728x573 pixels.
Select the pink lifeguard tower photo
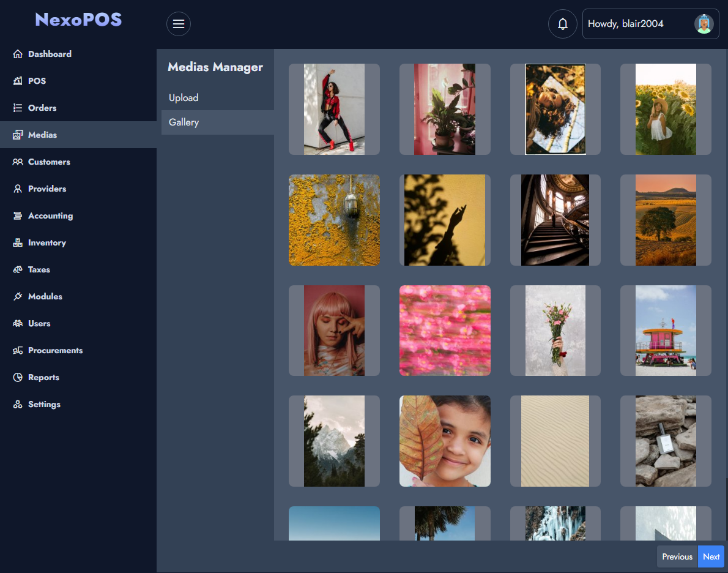coord(666,331)
